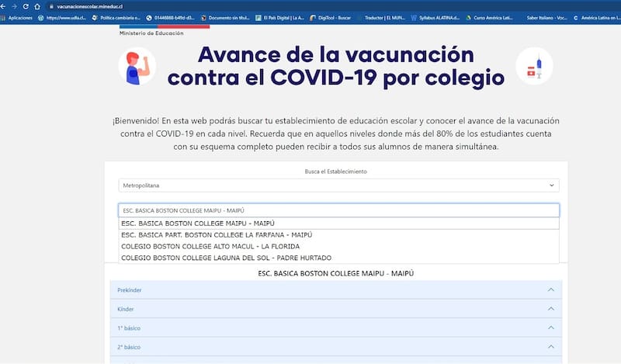Image resolution: width=621 pixels, height=364 pixels.
Task: Click the syringe and vaccine vial icon
Action: 534,67
